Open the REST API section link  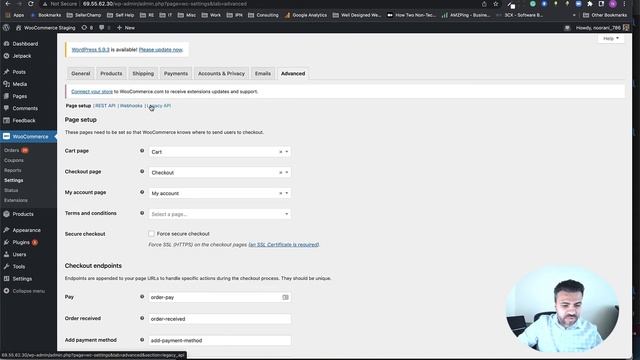pos(105,106)
